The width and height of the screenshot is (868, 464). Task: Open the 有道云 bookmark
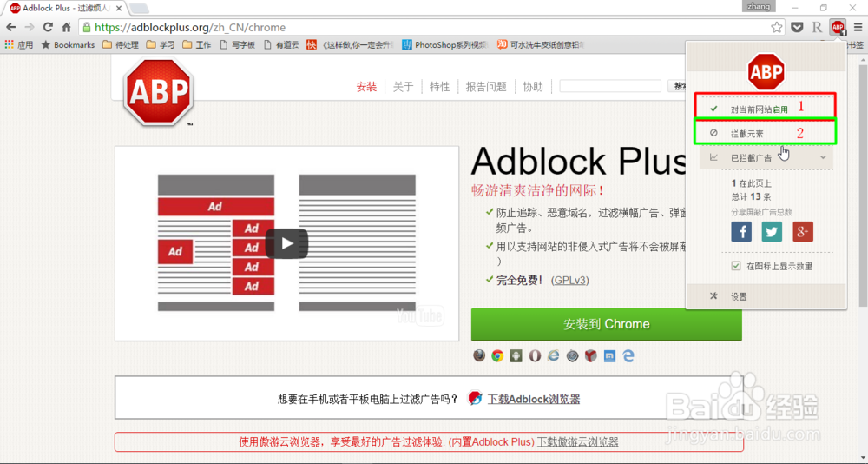(x=281, y=45)
